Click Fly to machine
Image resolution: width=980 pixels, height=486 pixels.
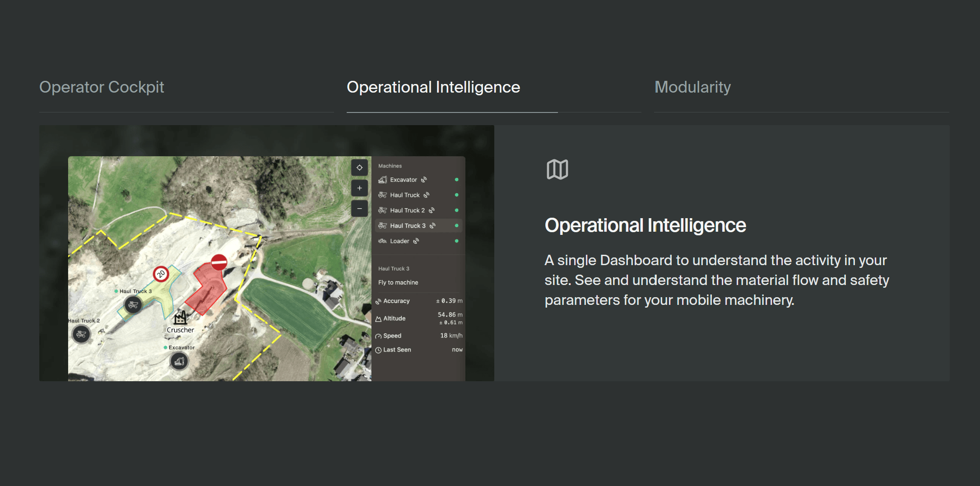398,282
